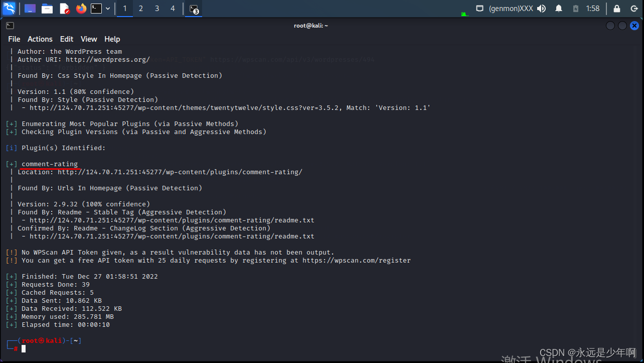
Task: Click the 1:58 clock
Action: click(x=593, y=9)
